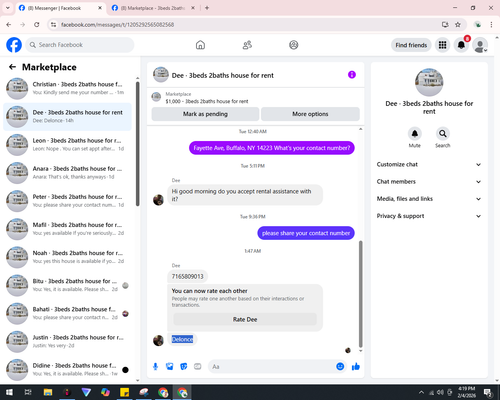Open the taskbar clock and date
Image resolution: width=500 pixels, height=400 pixels.
[467, 392]
